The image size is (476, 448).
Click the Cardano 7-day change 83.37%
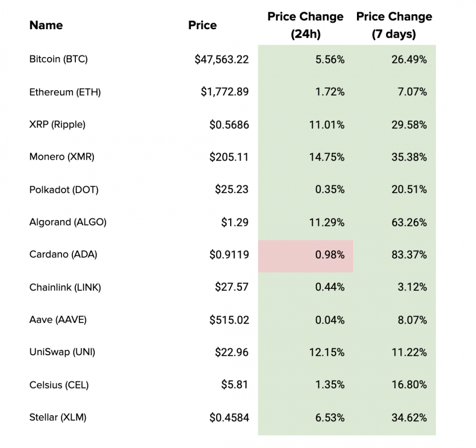(x=409, y=255)
